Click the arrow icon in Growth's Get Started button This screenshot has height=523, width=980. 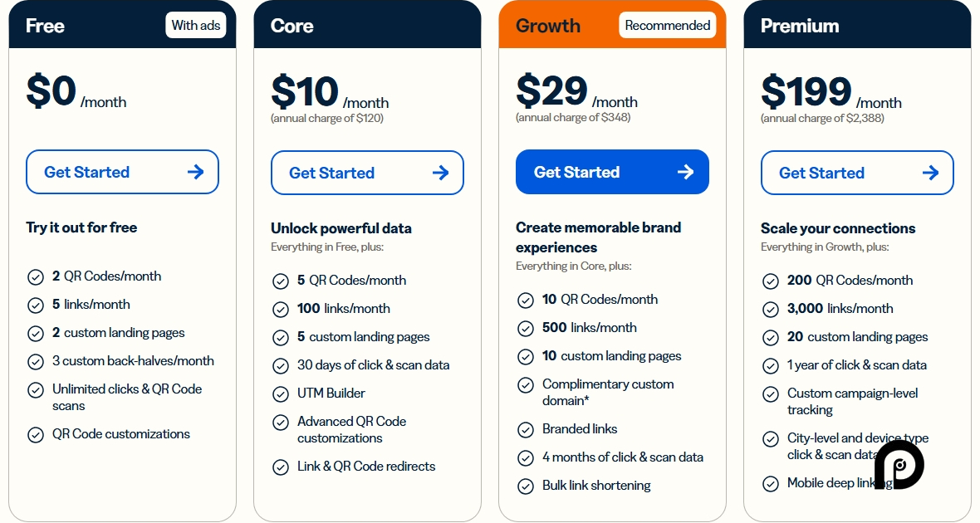pos(685,172)
